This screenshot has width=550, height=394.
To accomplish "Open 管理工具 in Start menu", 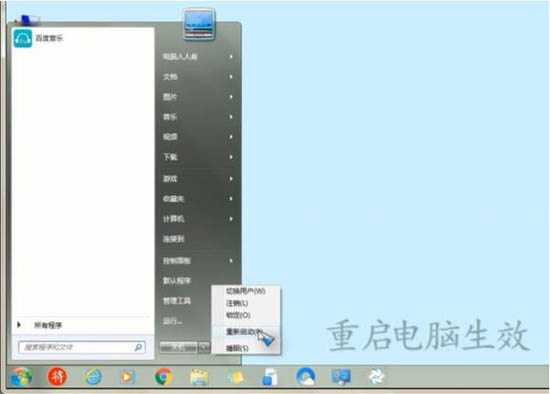I will [x=177, y=301].
